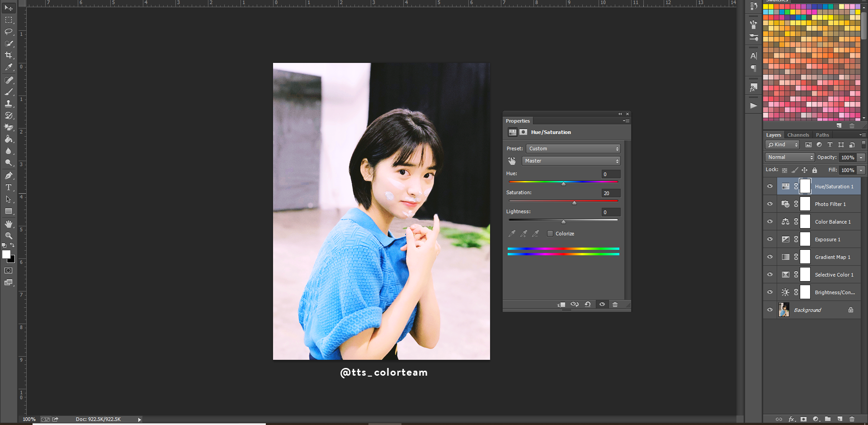This screenshot has width=868, height=425.
Task: Enable the Colorize checkbox
Action: tap(550, 234)
